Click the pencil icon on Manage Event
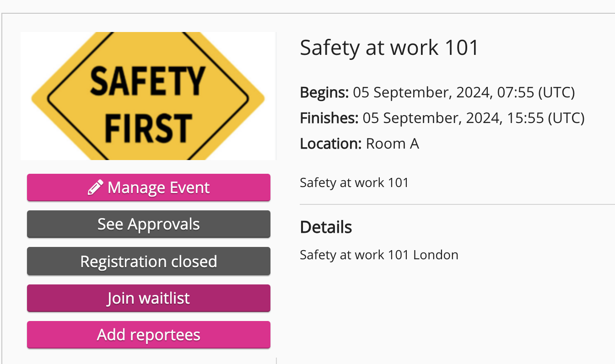 click(95, 187)
